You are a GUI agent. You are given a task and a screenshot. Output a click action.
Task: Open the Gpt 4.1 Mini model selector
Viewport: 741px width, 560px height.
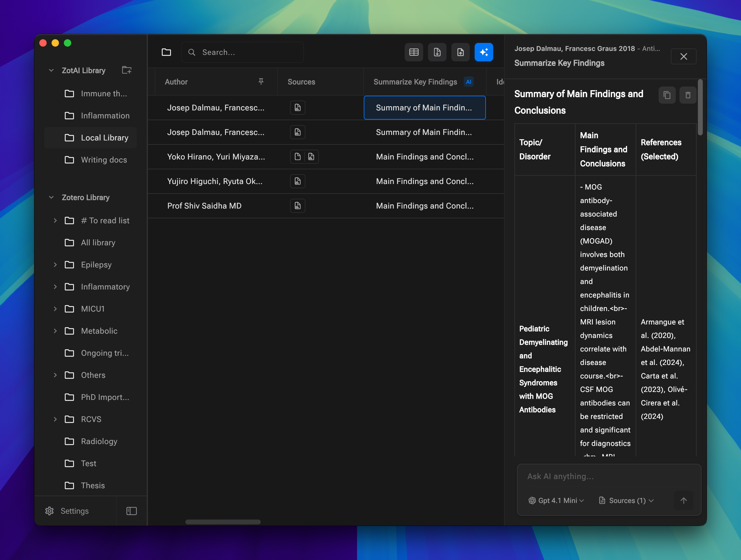[555, 501]
